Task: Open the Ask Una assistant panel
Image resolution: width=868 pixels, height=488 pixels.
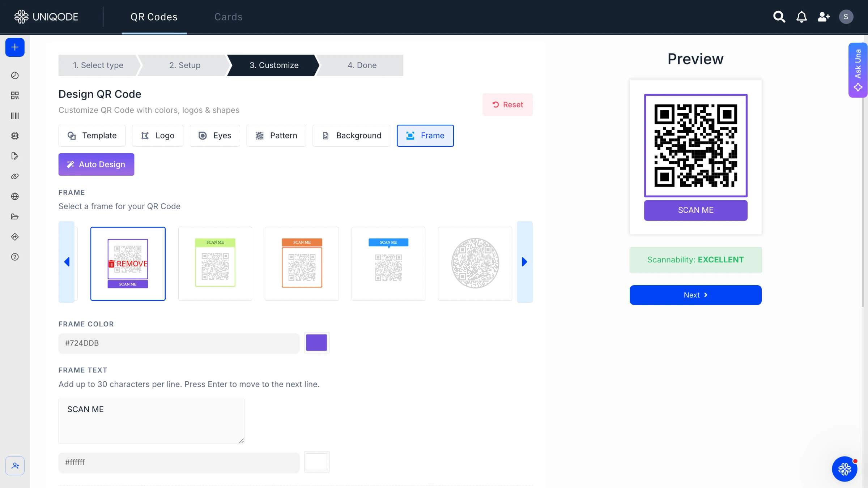Action: pyautogui.click(x=858, y=70)
